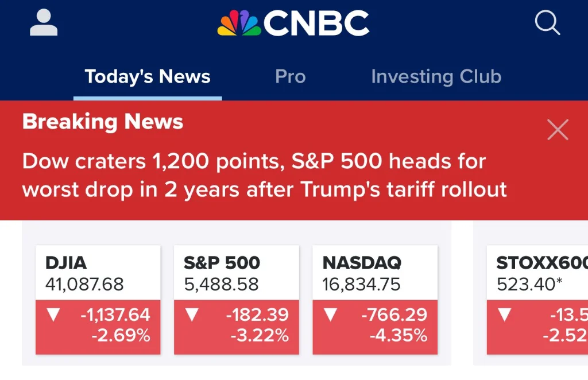588x380 pixels.
Task: Open the user account profile icon
Action: 44,24
